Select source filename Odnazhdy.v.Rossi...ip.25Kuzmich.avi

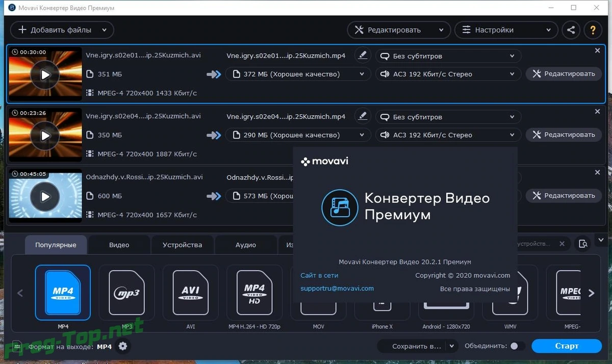[x=144, y=177]
